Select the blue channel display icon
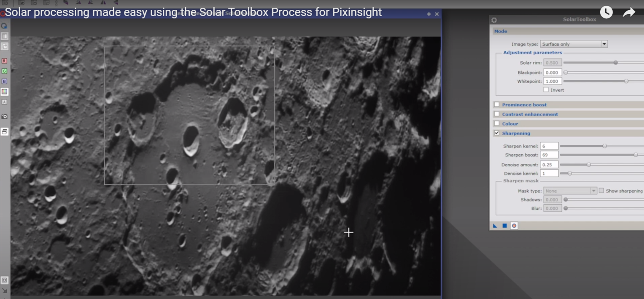 (4, 81)
